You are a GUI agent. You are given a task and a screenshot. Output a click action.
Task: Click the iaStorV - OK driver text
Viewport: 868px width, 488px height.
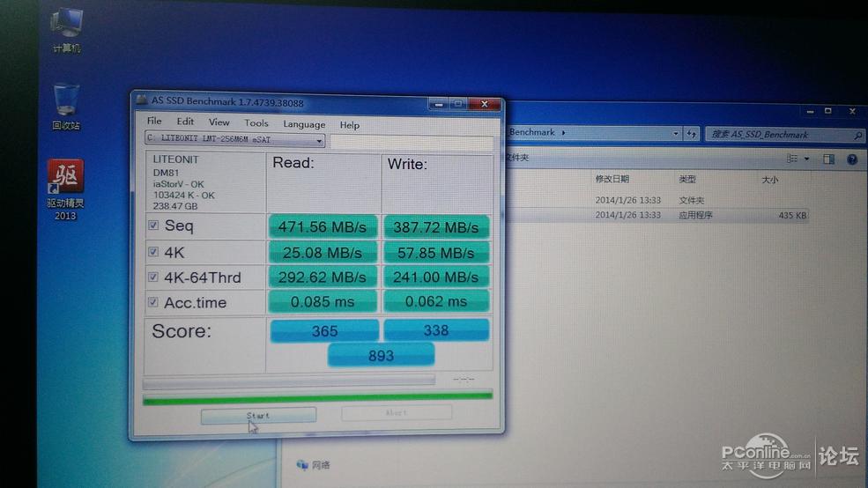(178, 184)
